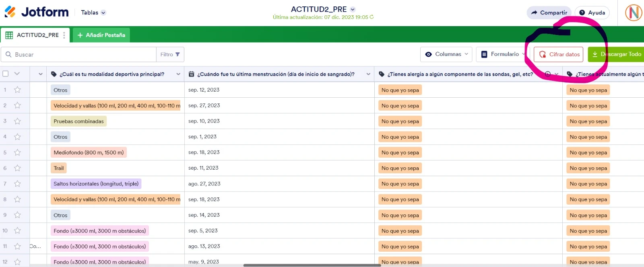
Task: Star row 5
Action: (x=17, y=152)
